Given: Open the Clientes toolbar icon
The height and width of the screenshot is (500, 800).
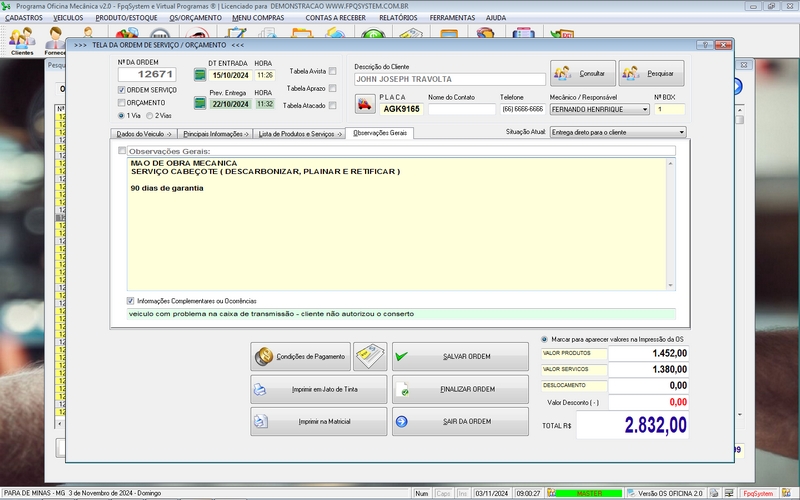Looking at the screenshot, I should pos(22,40).
